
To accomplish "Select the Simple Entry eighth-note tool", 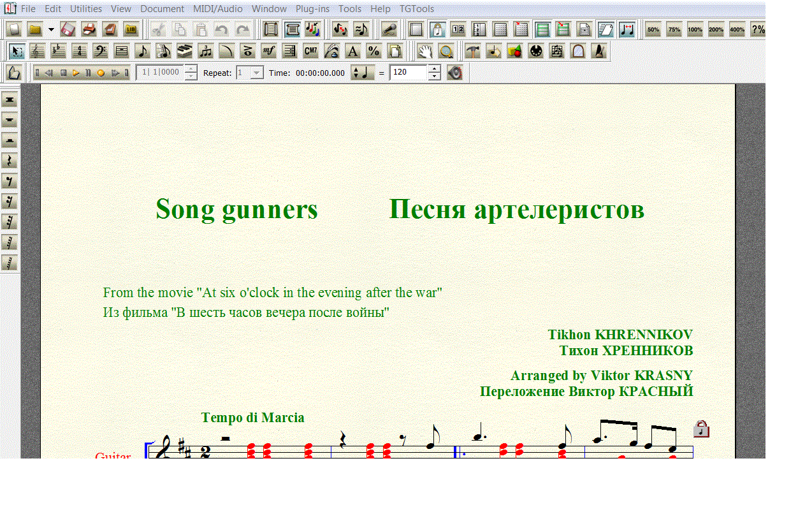I will pos(142,51).
